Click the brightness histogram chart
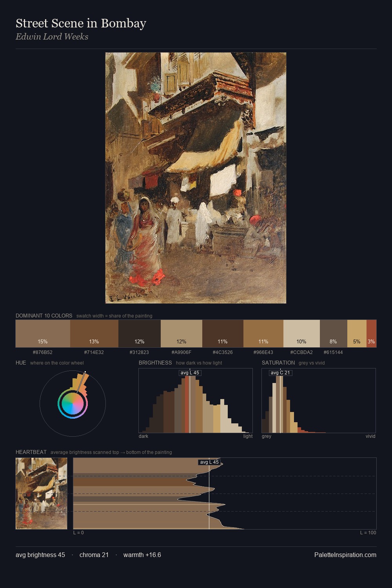The height and width of the screenshot is (588, 392). [196, 401]
